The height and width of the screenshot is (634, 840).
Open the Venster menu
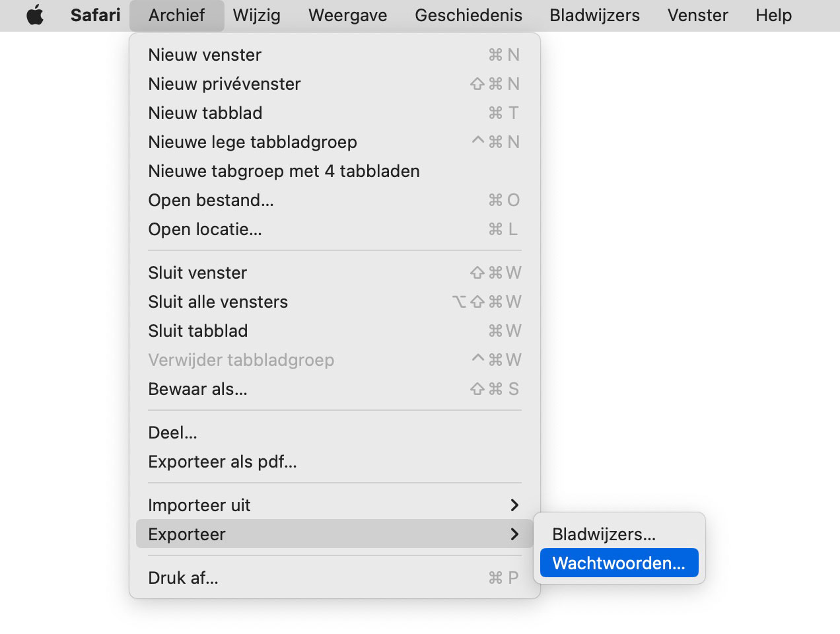click(x=697, y=15)
